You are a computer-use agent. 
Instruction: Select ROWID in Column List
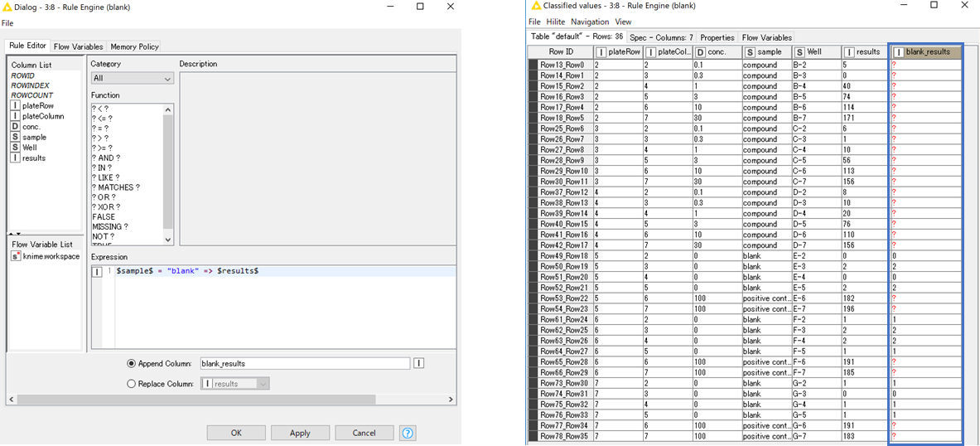[22, 75]
